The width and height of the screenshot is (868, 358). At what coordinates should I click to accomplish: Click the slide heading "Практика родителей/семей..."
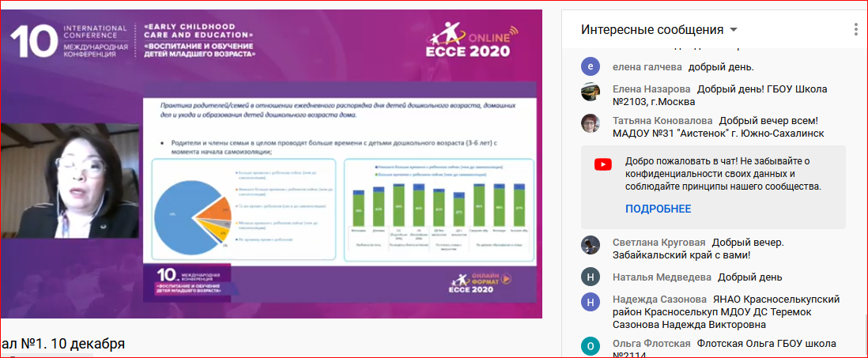(338, 110)
